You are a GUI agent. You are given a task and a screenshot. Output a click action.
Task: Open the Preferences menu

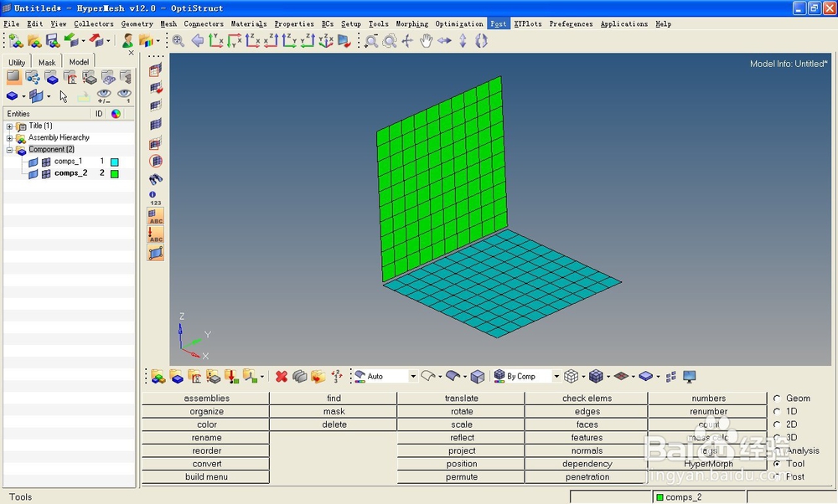point(571,24)
